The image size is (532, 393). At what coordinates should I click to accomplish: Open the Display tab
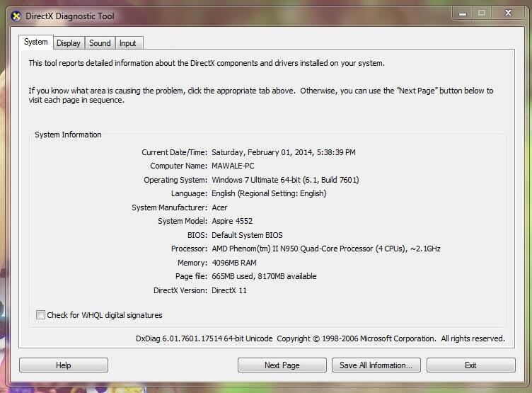(x=69, y=43)
